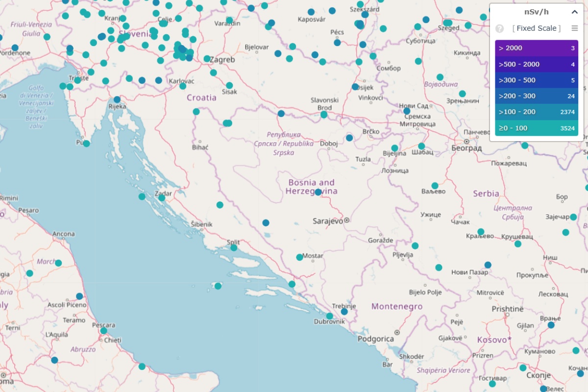Click the Serbia country label

[486, 194]
